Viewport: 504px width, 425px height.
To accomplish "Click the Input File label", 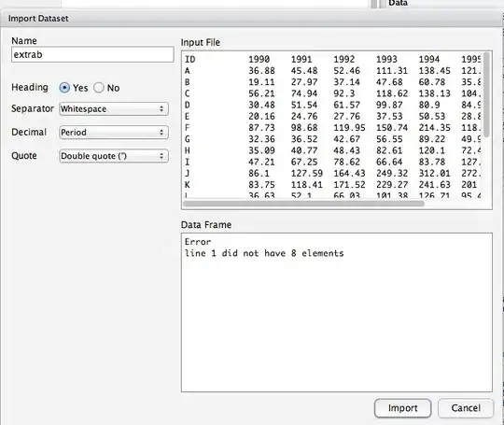I will tap(201, 42).
